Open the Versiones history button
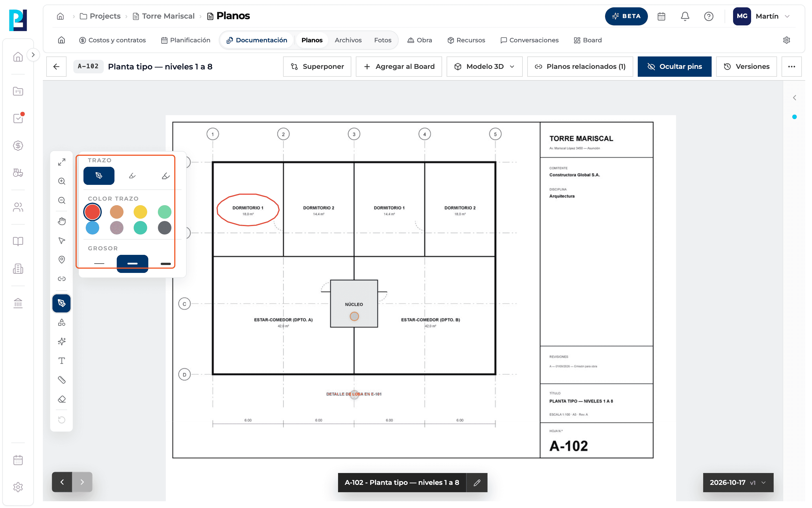 click(x=746, y=67)
